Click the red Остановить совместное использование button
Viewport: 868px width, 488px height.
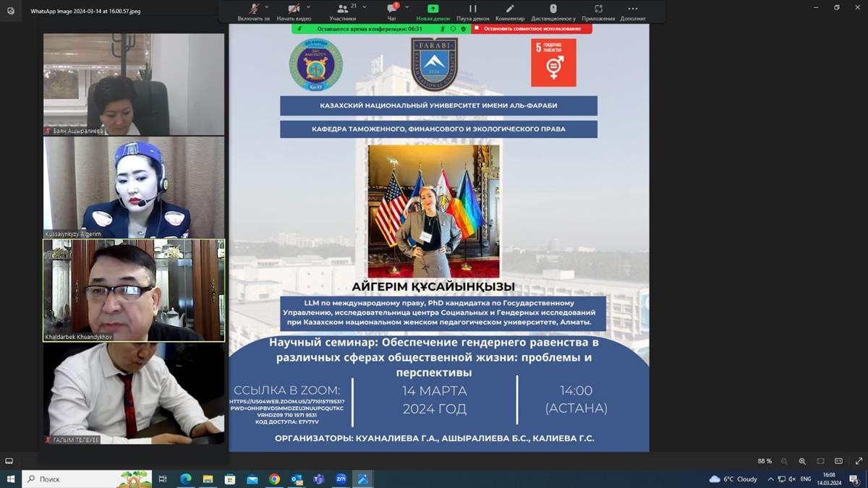point(532,29)
